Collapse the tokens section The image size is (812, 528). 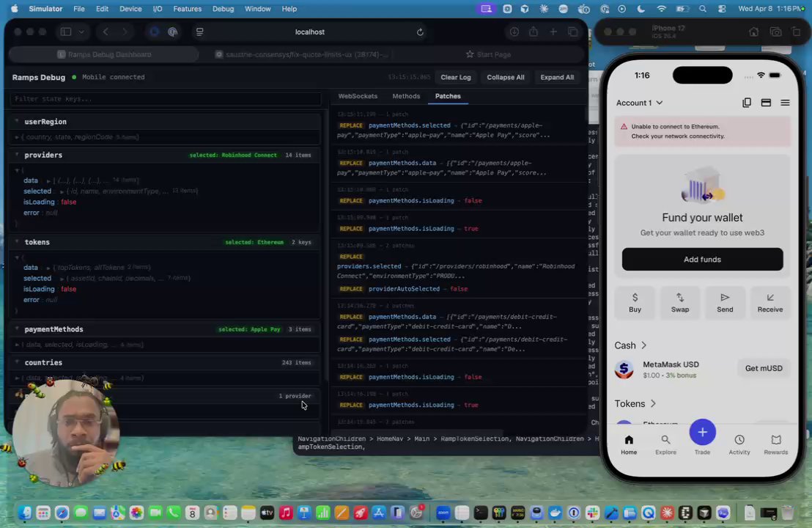17,242
